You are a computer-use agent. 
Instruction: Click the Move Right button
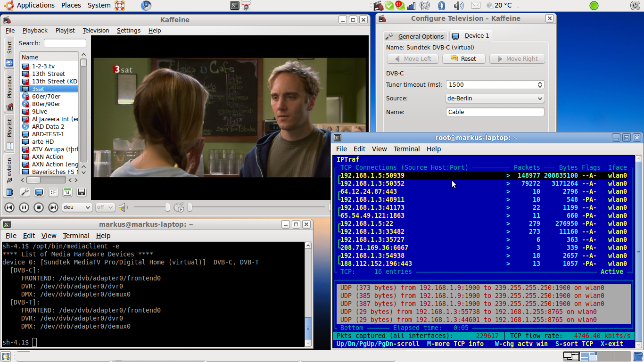click(517, 59)
